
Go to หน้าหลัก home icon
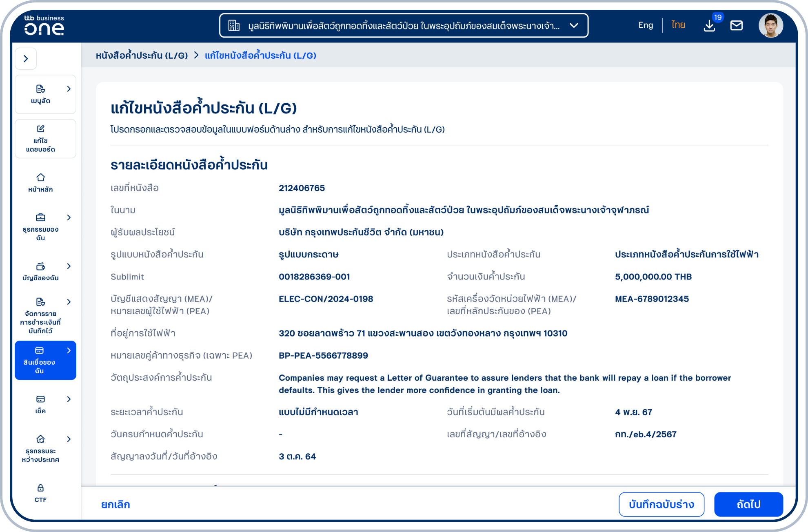click(40, 177)
